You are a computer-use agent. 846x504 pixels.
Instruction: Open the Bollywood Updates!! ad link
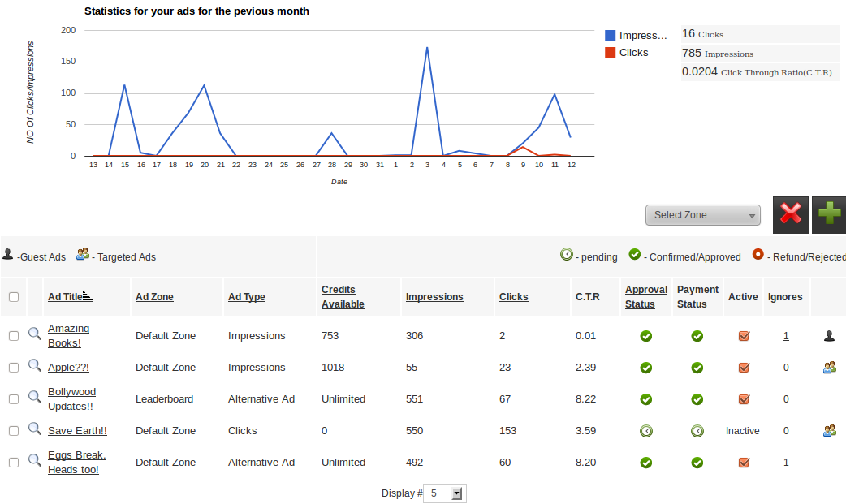tap(71, 398)
